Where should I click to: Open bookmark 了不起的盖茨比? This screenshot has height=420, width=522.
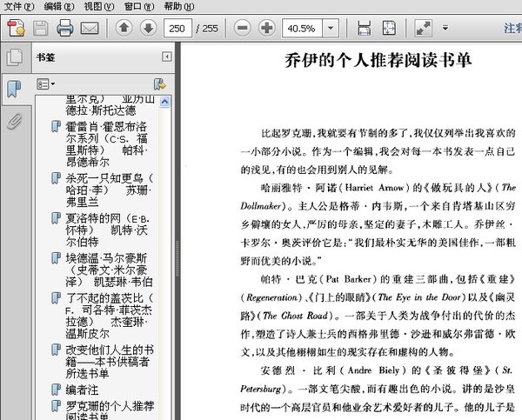point(109,316)
